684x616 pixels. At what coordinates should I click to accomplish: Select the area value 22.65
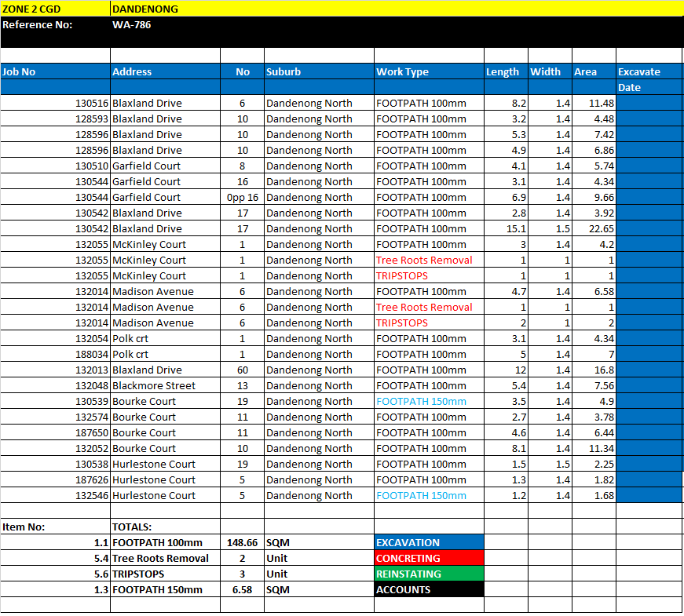[x=594, y=228]
